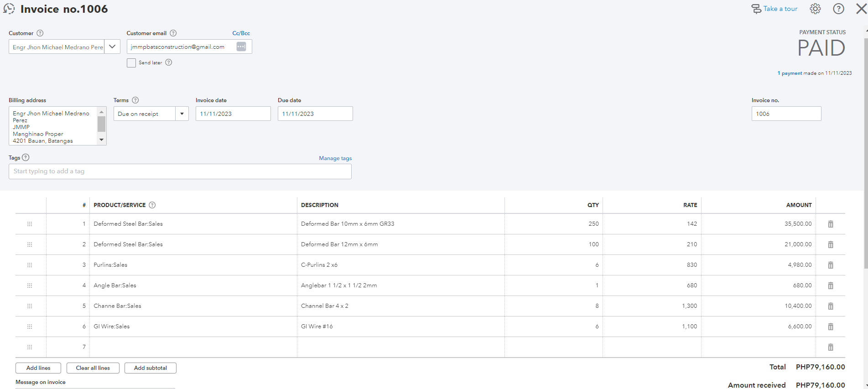Viewport: 868px width, 389px height.
Task: Open the invoice history clock icon
Action: coord(9,9)
